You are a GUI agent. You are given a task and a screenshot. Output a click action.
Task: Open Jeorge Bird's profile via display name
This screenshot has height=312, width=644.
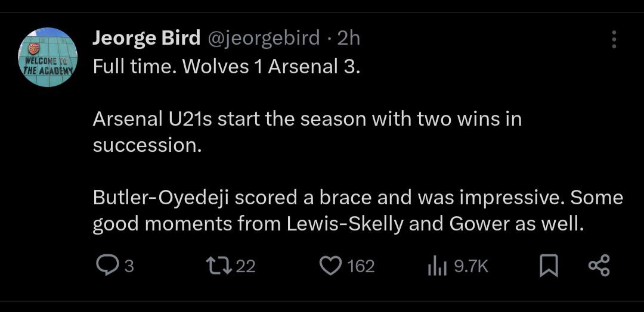point(146,38)
